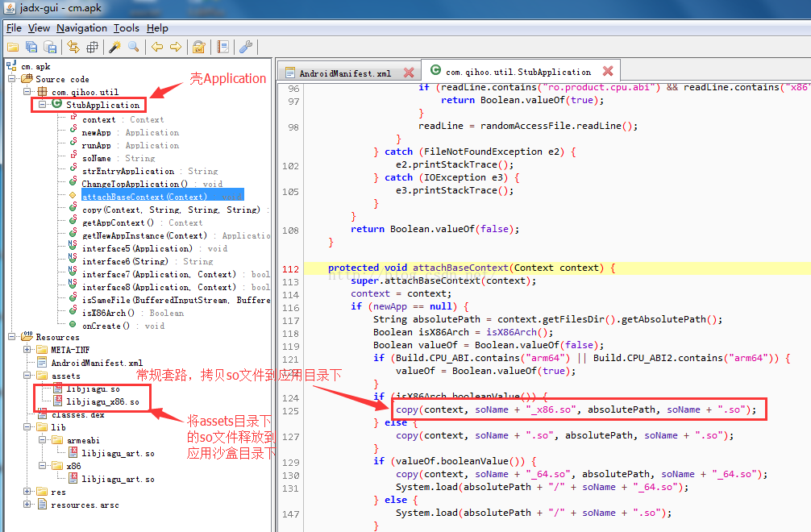Open text search with the wand icon
811x532 pixels.
pos(115,48)
